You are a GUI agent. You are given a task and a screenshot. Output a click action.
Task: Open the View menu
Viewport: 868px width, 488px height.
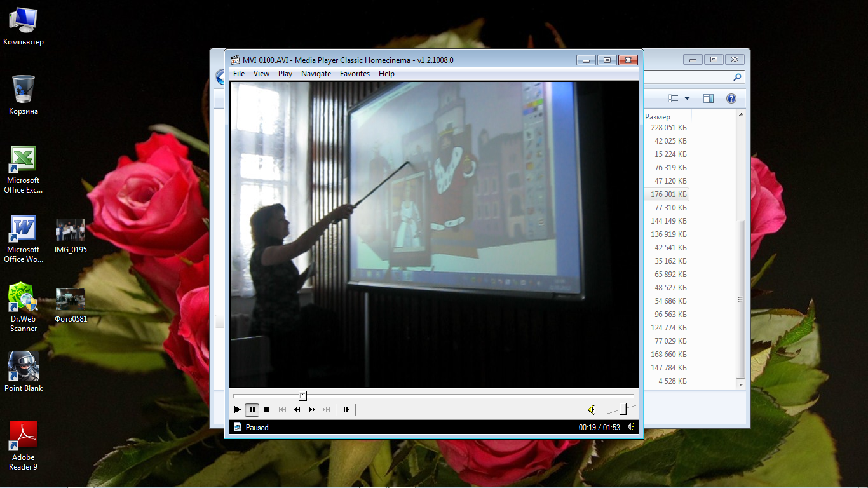coord(261,74)
